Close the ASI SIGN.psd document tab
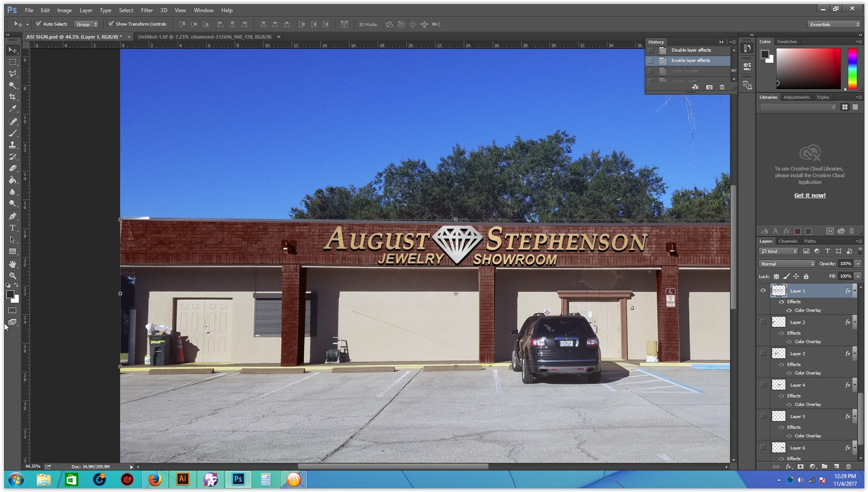The height and width of the screenshot is (492, 868). pos(129,37)
